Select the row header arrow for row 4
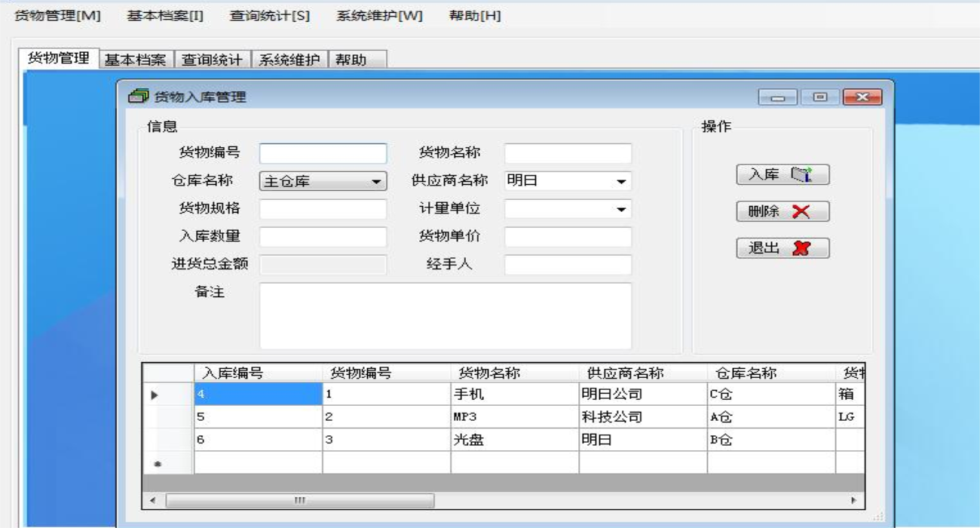 click(x=168, y=394)
